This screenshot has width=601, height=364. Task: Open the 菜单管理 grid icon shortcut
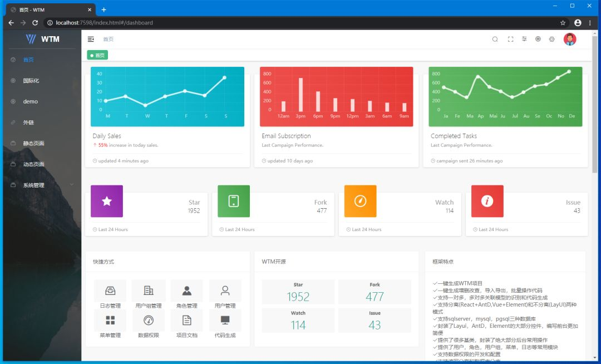110,321
